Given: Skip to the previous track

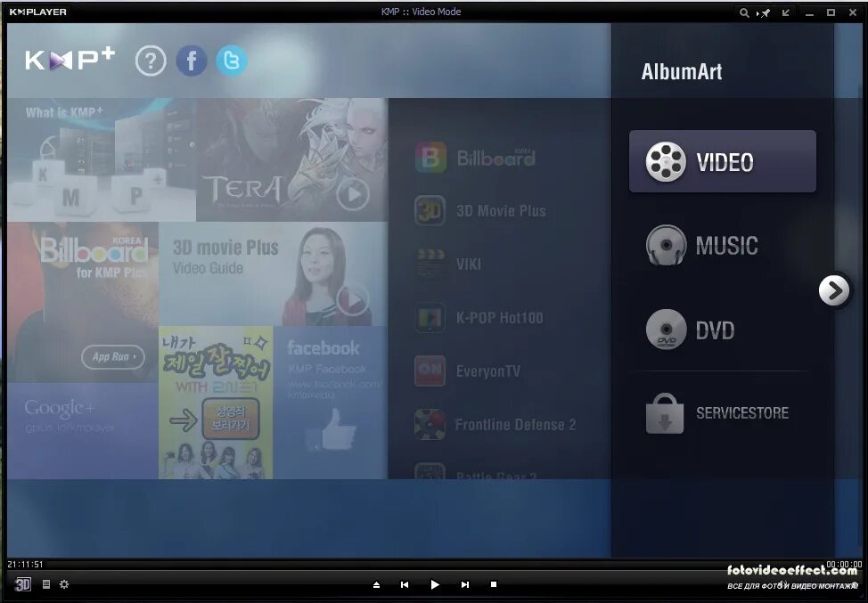Looking at the screenshot, I should click(x=405, y=585).
